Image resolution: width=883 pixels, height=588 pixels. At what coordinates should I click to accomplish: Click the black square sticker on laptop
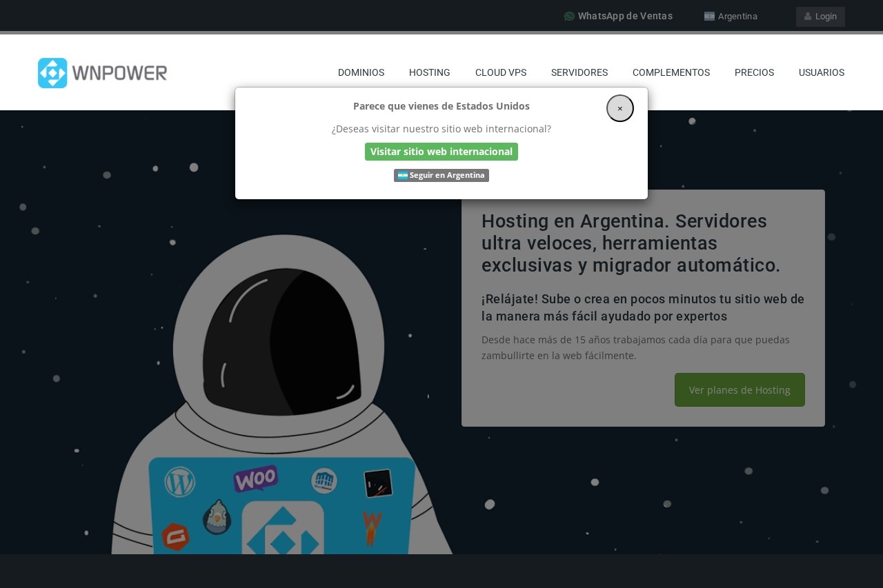coord(378,483)
